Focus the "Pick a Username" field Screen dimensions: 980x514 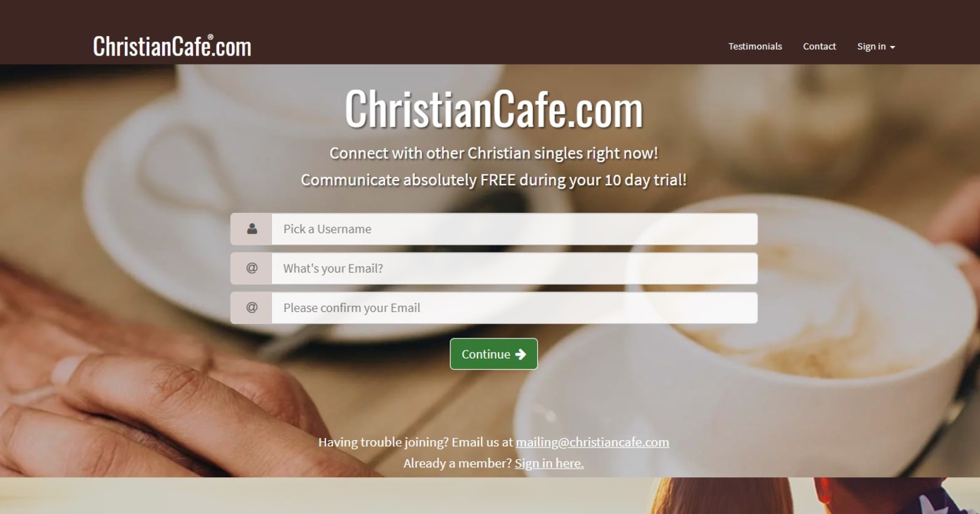pyautogui.click(x=514, y=229)
